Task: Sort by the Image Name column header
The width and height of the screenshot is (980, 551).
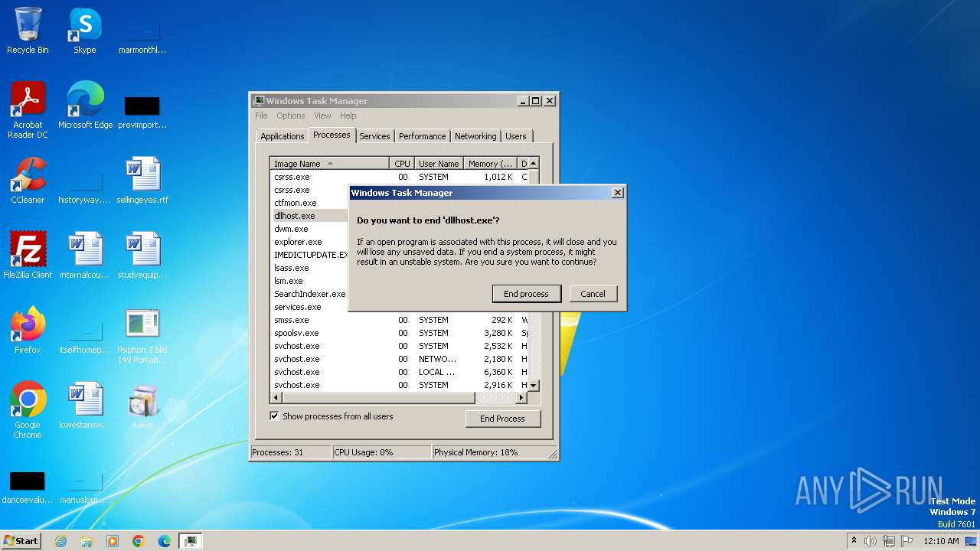Action: tap(330, 164)
